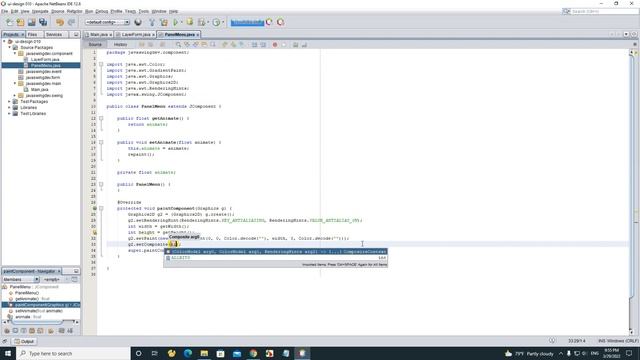Toggle fifth filter button in Navigator bottom bar

coord(40,331)
